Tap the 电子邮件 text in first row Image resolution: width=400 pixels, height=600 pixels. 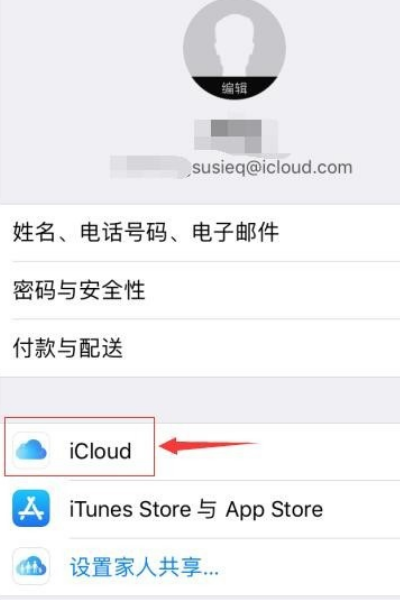[235, 232]
